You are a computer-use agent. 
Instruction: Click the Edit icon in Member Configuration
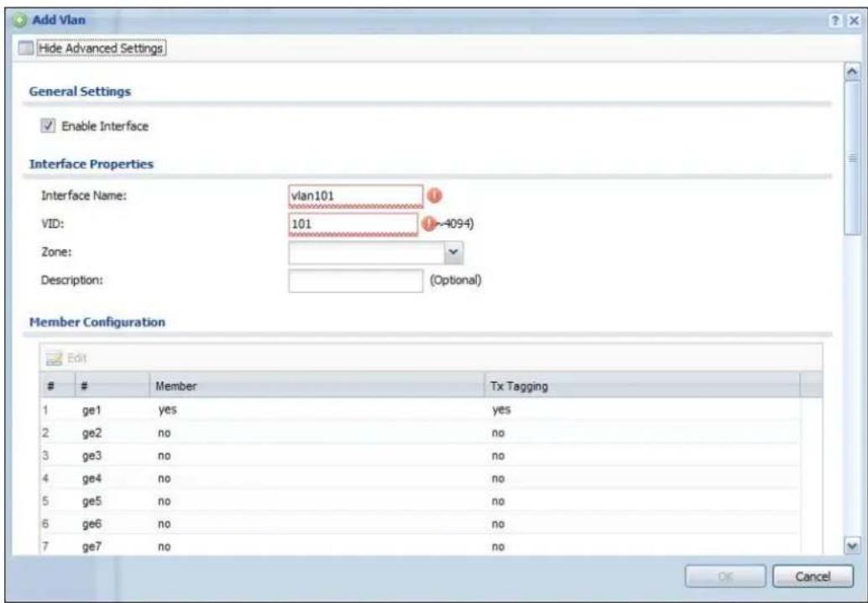coord(55,359)
